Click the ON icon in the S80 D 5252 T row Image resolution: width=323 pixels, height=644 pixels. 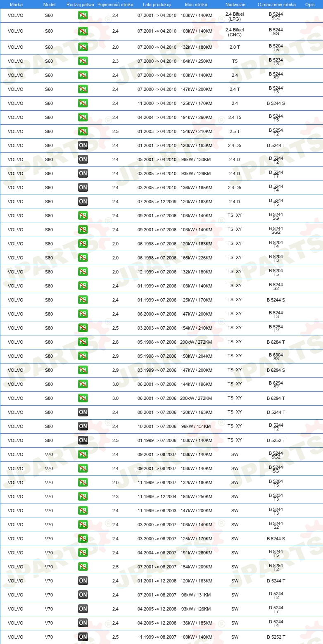(83, 440)
